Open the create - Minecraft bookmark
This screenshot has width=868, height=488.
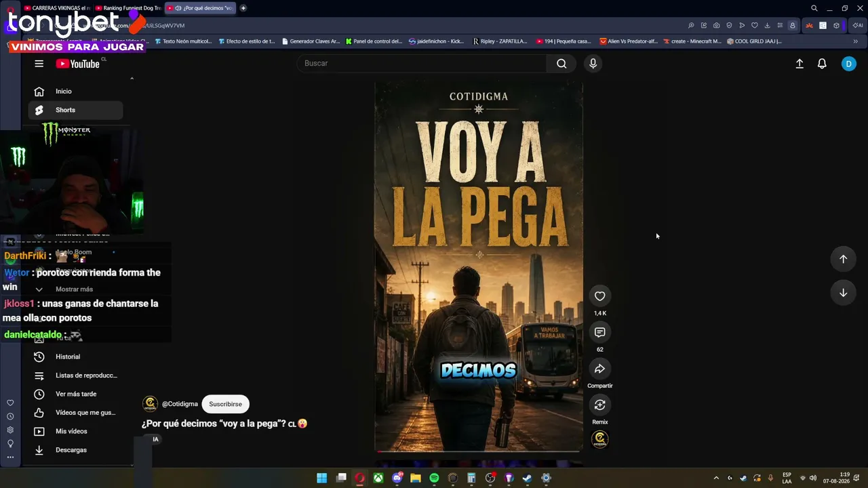[692, 41]
